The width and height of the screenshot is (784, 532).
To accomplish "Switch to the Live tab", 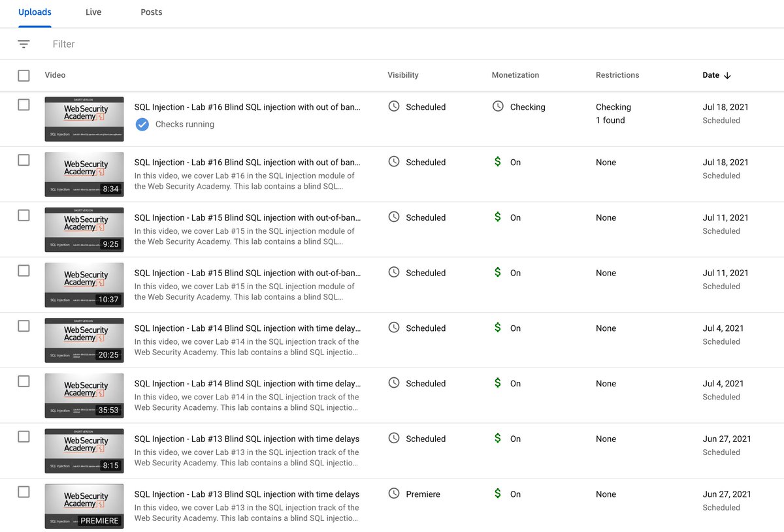I will tap(93, 12).
